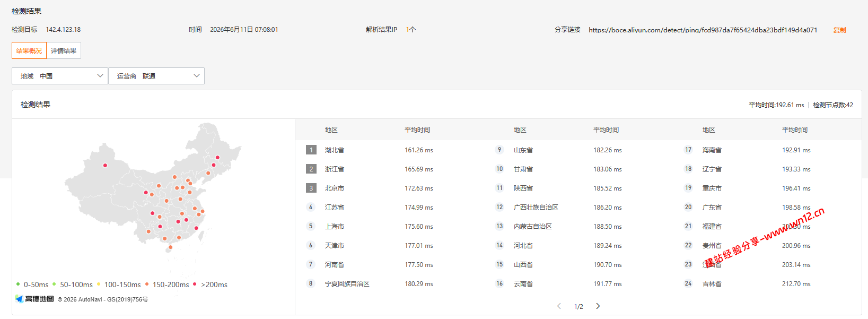
Task: Click the 宁夏回族自治区 region name
Action: point(347,284)
